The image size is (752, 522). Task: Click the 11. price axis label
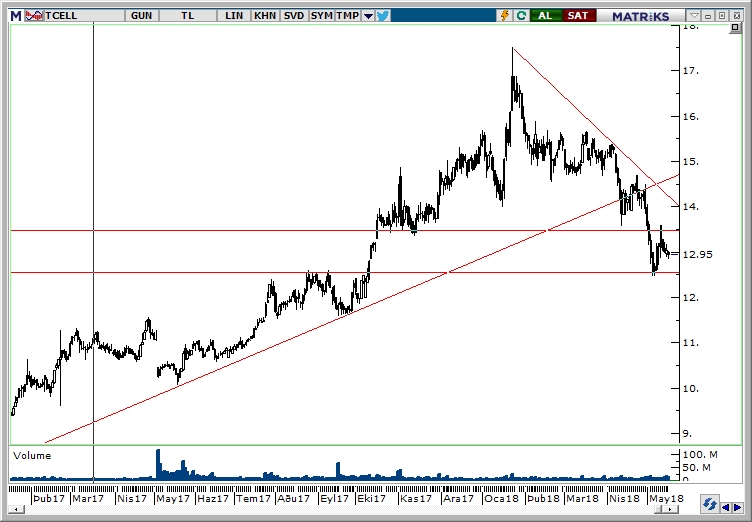pos(691,343)
